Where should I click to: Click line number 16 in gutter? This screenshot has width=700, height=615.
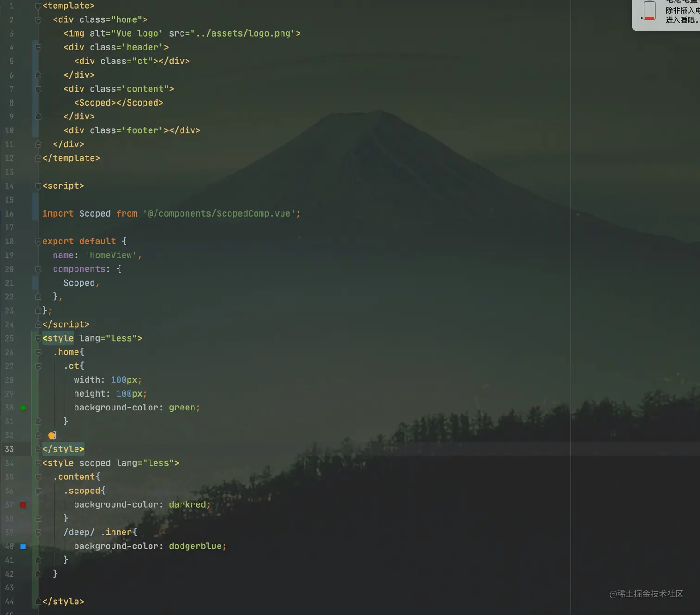point(9,214)
